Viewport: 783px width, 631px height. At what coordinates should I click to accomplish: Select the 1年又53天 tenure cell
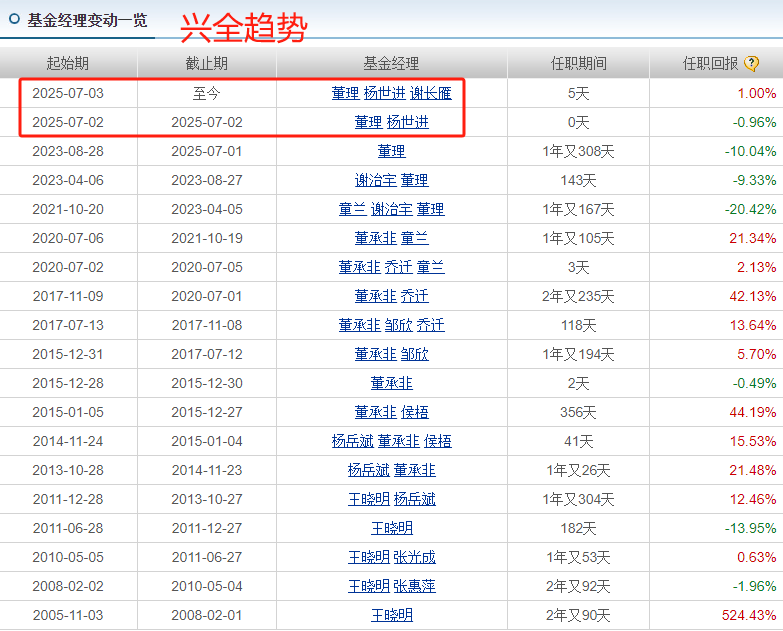[578, 557]
